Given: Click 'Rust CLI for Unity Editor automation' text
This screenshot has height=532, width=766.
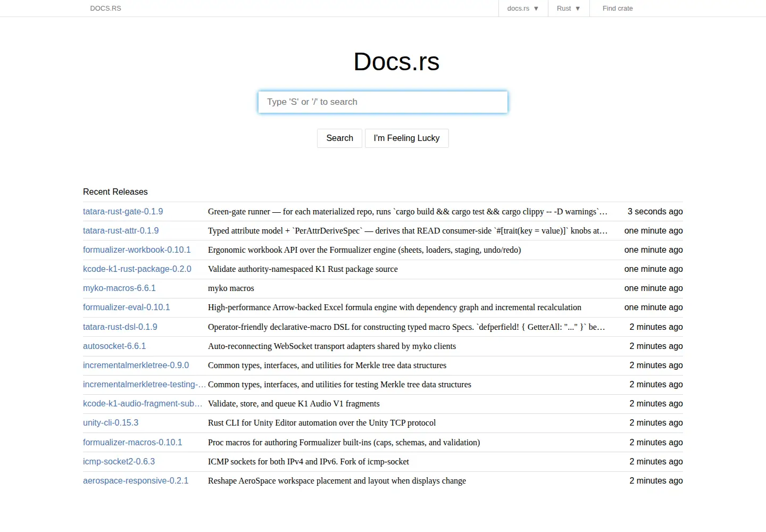Looking at the screenshot, I should [322, 423].
